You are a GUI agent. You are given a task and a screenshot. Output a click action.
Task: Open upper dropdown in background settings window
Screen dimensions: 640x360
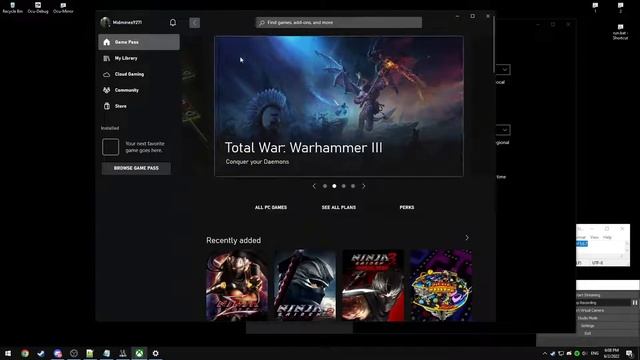(504, 70)
